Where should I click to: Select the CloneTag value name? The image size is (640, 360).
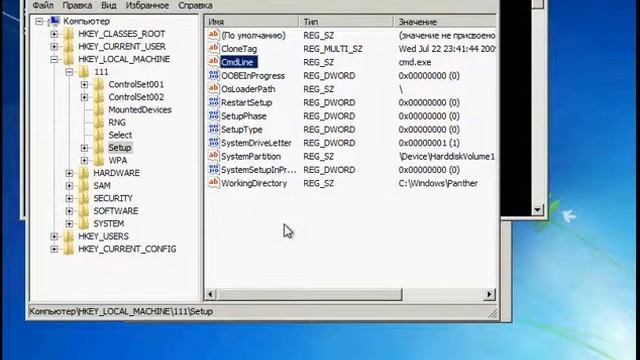[x=239, y=49]
